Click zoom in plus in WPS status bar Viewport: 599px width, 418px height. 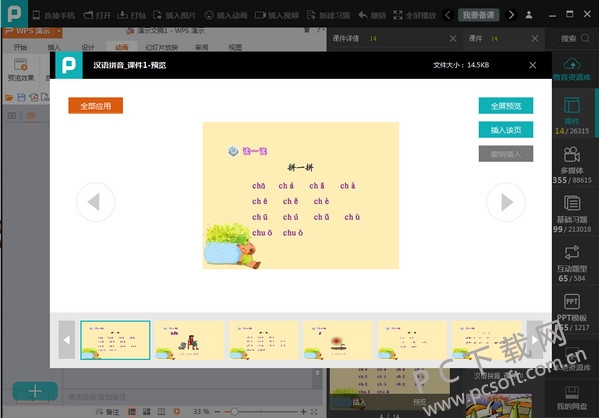coord(303,412)
